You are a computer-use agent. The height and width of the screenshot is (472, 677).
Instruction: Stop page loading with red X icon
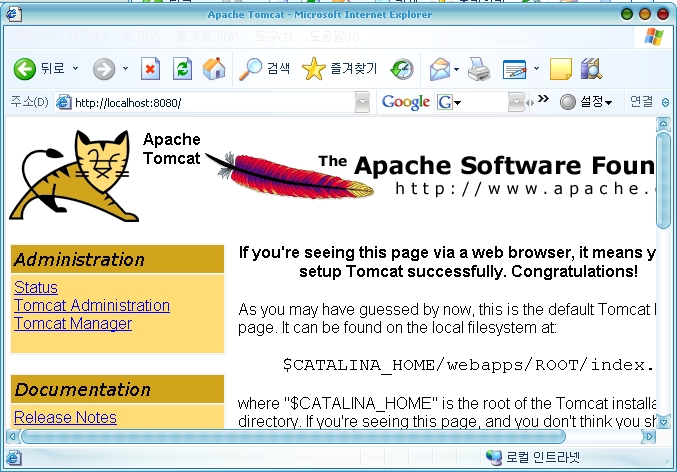[x=150, y=69]
